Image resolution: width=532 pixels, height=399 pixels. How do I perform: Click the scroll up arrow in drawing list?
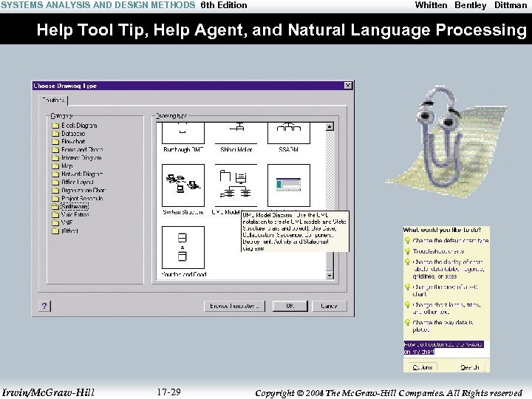click(x=330, y=127)
